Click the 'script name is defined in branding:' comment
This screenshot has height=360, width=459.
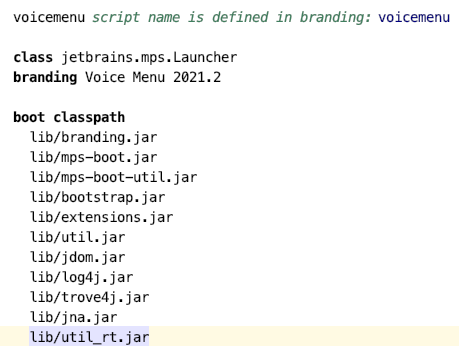tap(232, 17)
